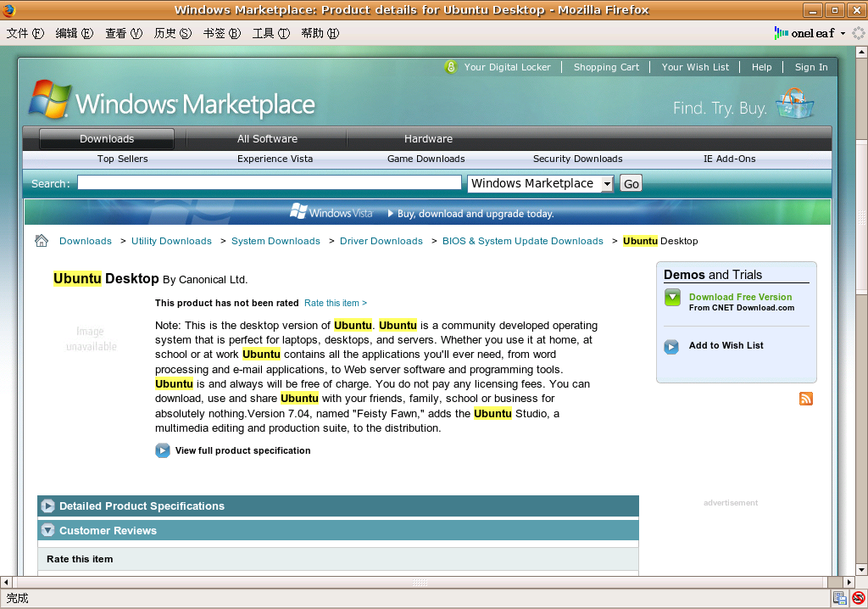Click the System Downloads breadcrumb

coord(275,241)
